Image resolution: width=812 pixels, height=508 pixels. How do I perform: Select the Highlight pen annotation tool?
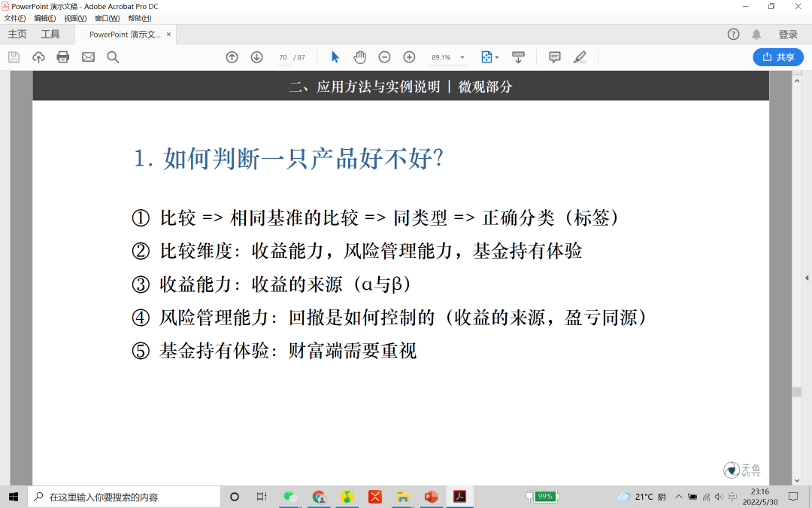click(580, 56)
